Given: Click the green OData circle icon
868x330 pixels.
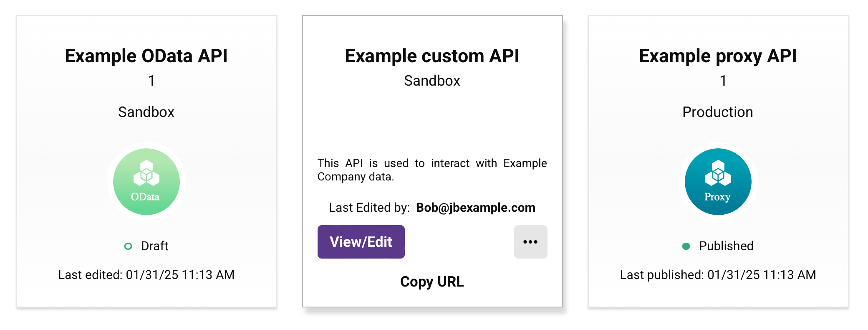Looking at the screenshot, I should click(x=146, y=182).
